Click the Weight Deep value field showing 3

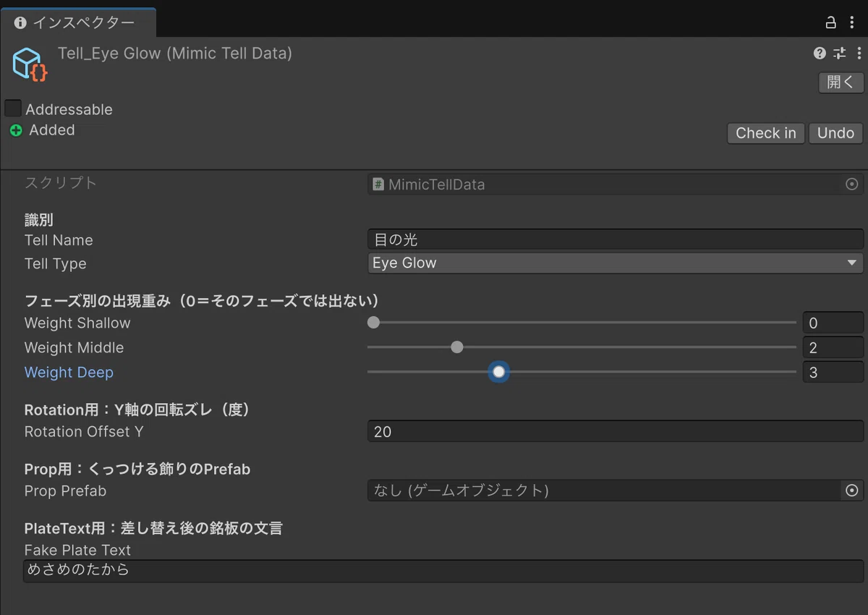tap(833, 372)
